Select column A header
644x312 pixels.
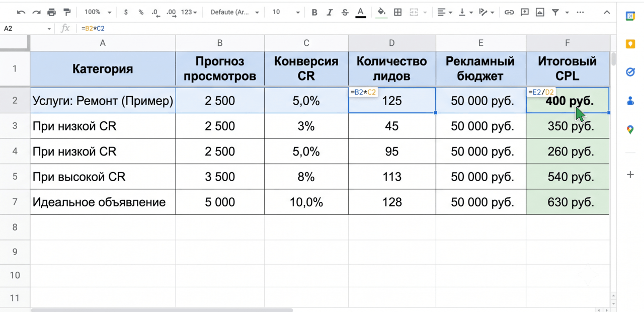(x=103, y=43)
